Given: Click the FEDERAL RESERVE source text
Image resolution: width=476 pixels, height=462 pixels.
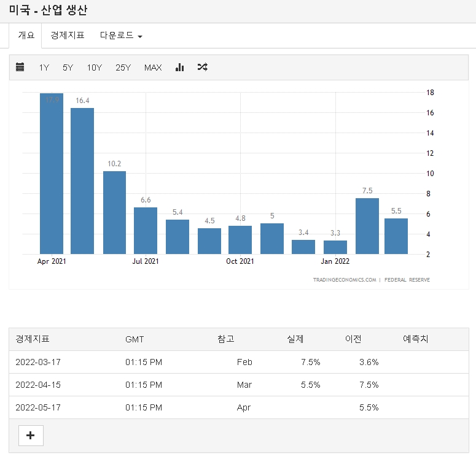Looking at the screenshot, I should (x=407, y=280).
